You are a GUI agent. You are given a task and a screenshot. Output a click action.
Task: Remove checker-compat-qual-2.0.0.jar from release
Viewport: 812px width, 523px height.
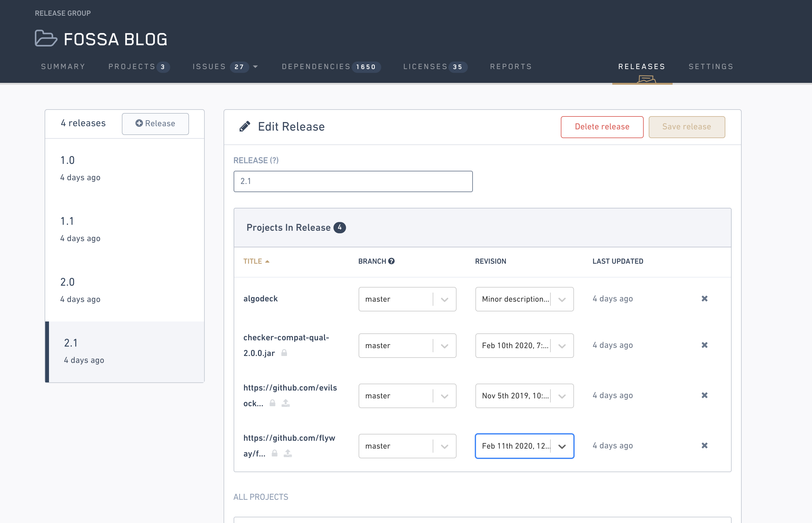point(704,345)
